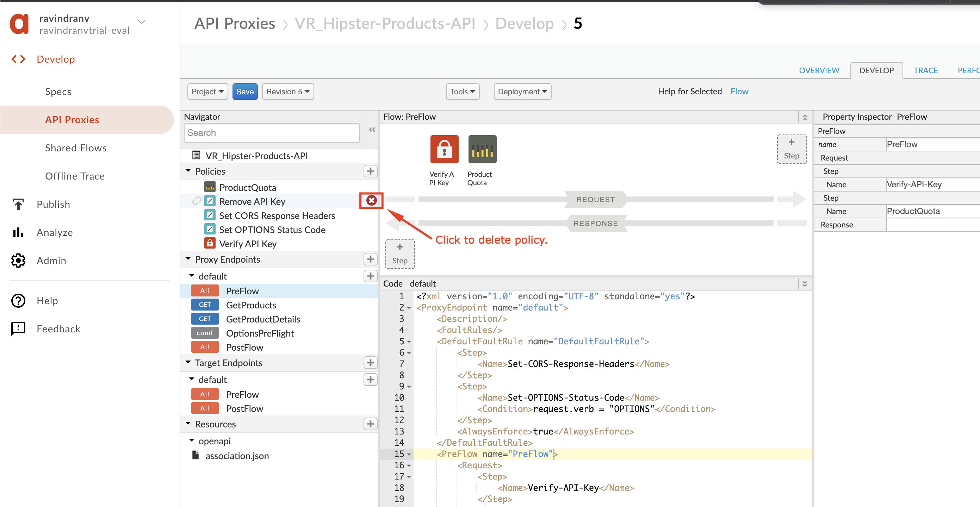Click the Product Quota step in flow
The image size is (980, 507).
(x=482, y=150)
